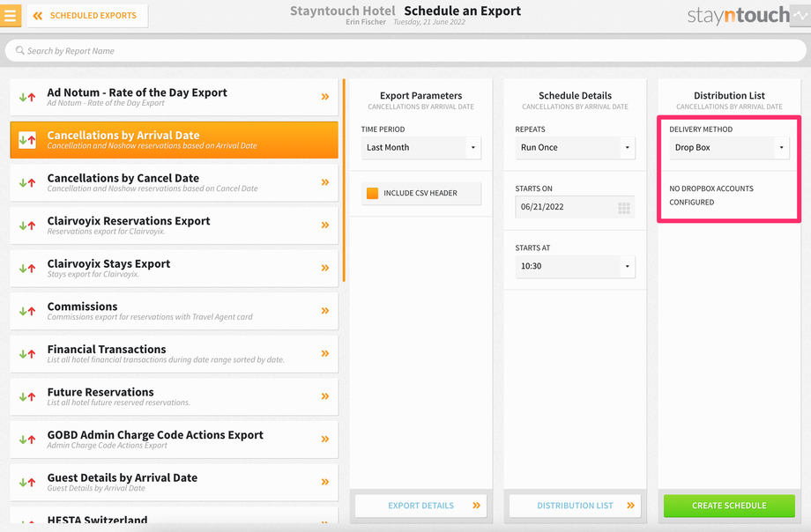
Task: Open Time Period dropdown showing Last Month
Action: [421, 148]
